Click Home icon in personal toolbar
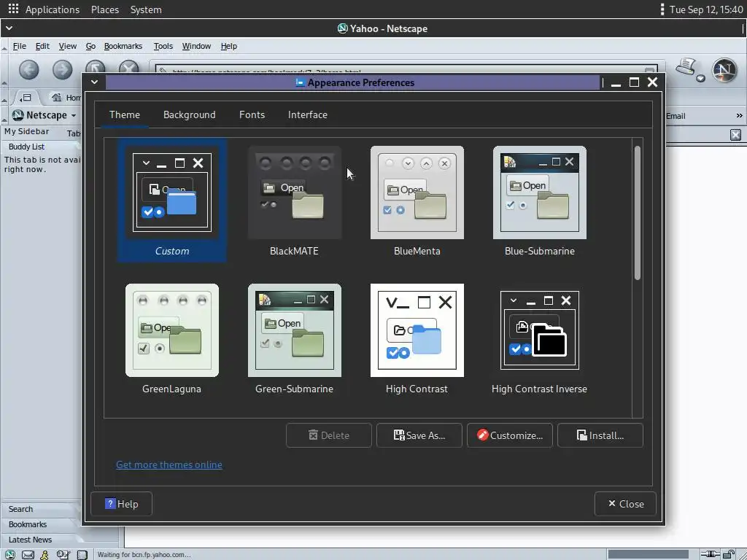747x560 pixels. [57, 98]
